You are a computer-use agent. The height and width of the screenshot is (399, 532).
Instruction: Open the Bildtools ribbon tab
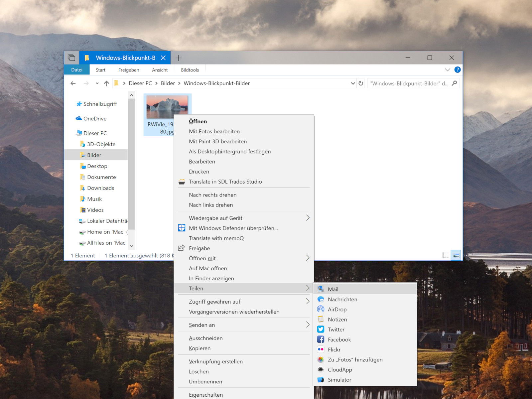tap(190, 70)
